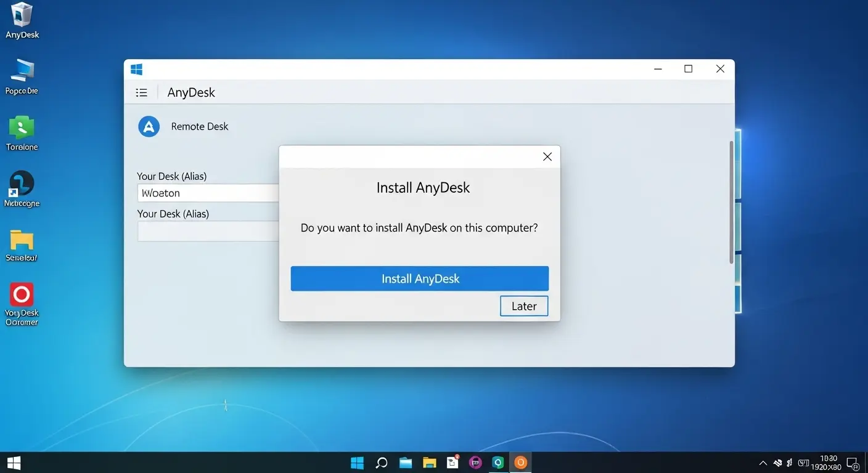Click the AnyDesk title text in header
Viewport: 868px width, 473px height.
(191, 92)
